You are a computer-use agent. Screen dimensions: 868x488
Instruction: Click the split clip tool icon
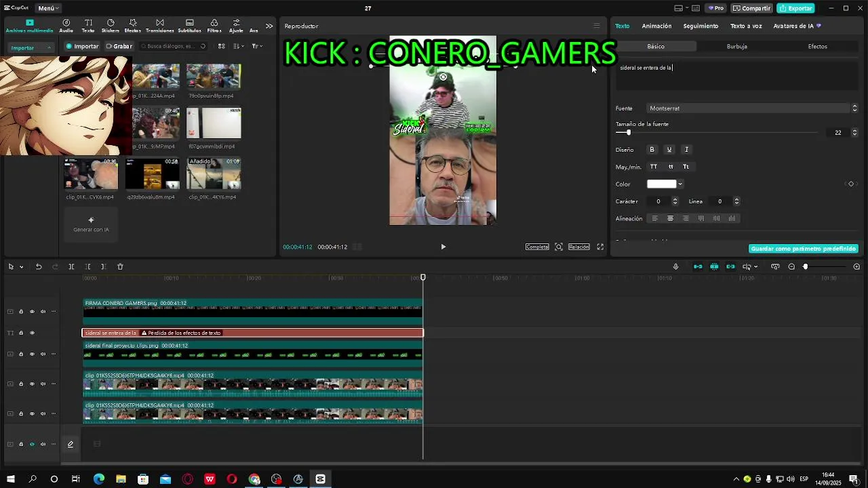[71, 266]
